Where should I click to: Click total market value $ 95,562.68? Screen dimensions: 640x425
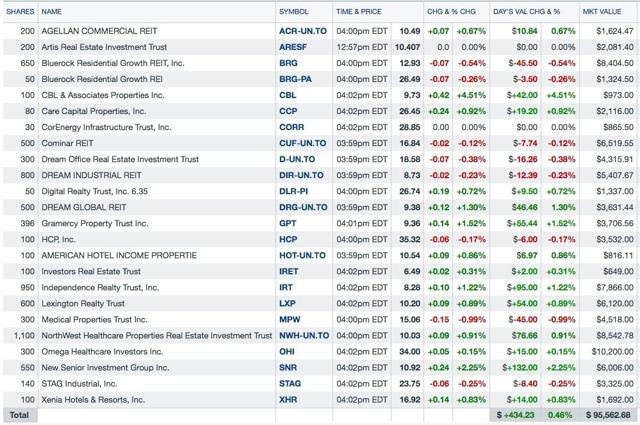(x=609, y=415)
